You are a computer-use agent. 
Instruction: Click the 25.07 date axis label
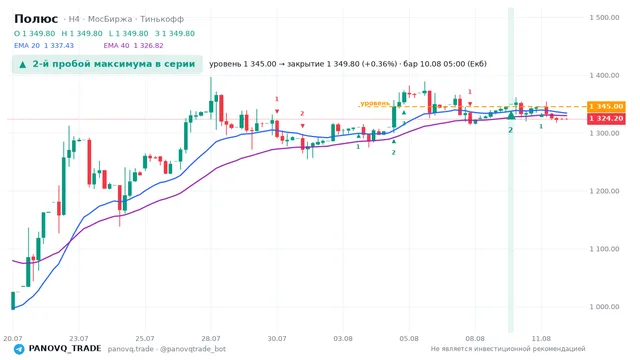pos(145,339)
